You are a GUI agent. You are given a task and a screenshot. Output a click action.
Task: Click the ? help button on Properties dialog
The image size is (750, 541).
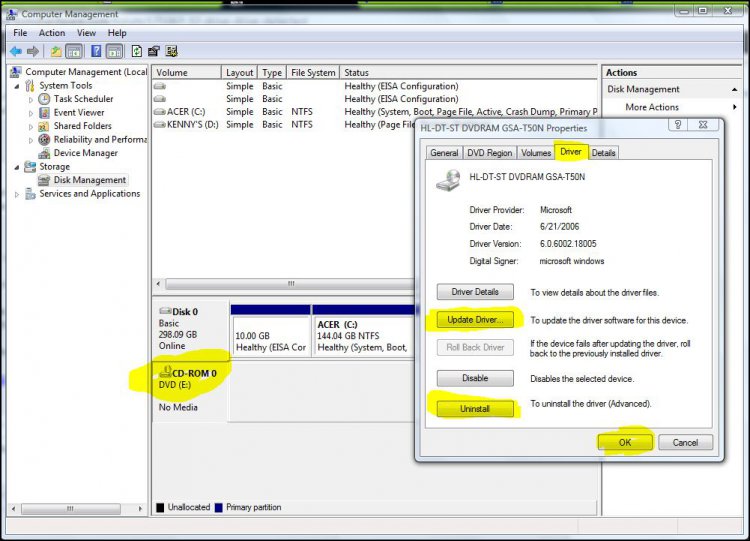tap(678, 125)
